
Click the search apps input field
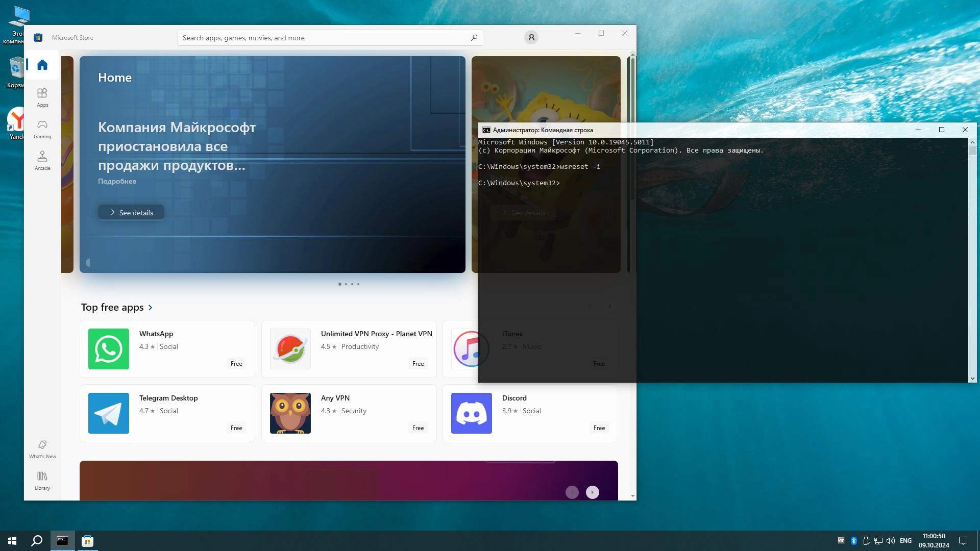click(x=322, y=38)
